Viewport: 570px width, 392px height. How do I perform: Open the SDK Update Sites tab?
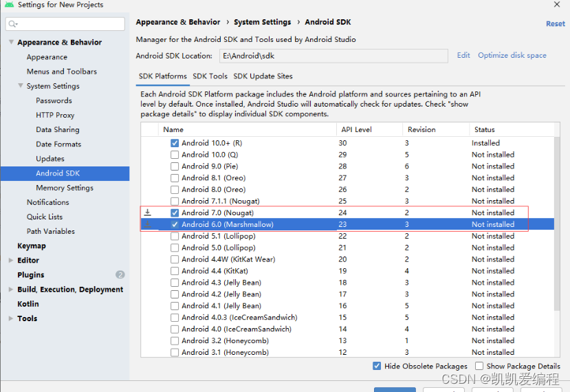pyautogui.click(x=263, y=76)
